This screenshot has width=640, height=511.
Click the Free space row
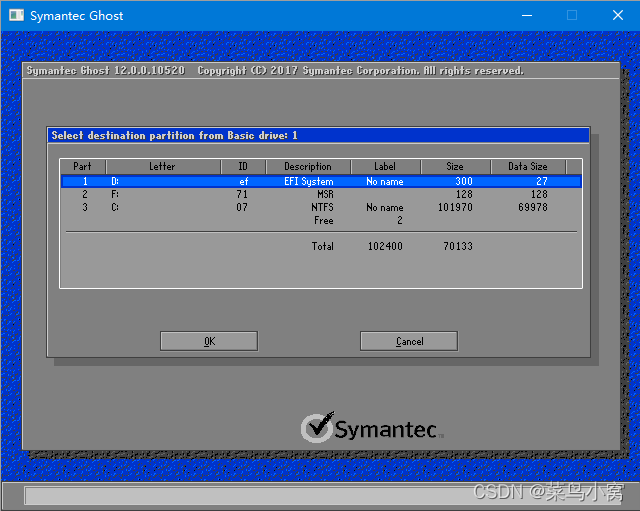coord(321,220)
